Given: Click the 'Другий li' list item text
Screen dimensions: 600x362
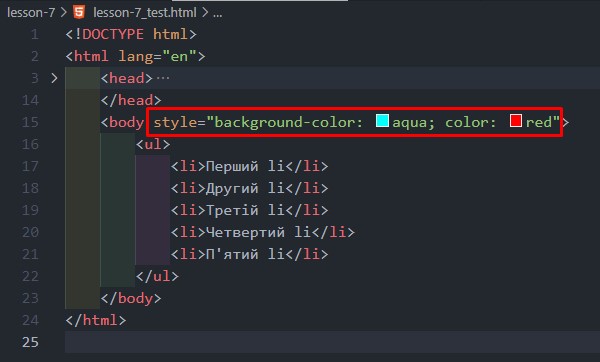Looking at the screenshot, I should pos(245,188).
